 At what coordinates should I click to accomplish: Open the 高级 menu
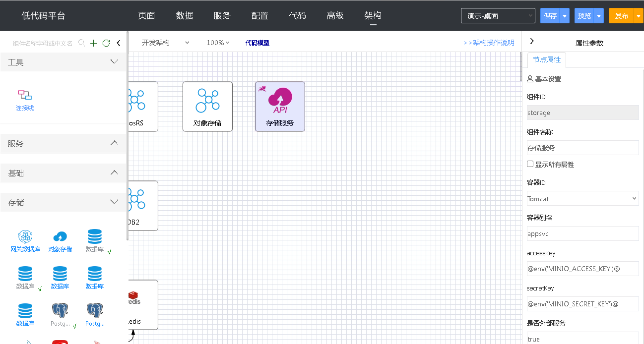pyautogui.click(x=335, y=15)
